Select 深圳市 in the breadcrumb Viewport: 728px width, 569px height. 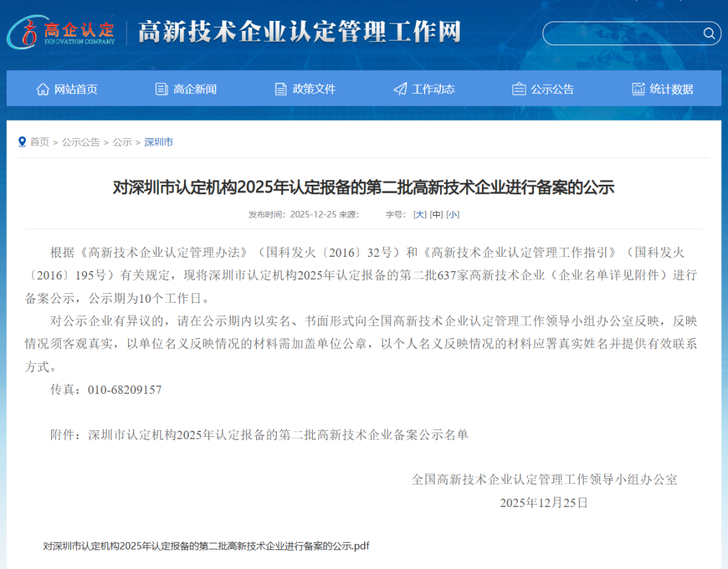158,142
